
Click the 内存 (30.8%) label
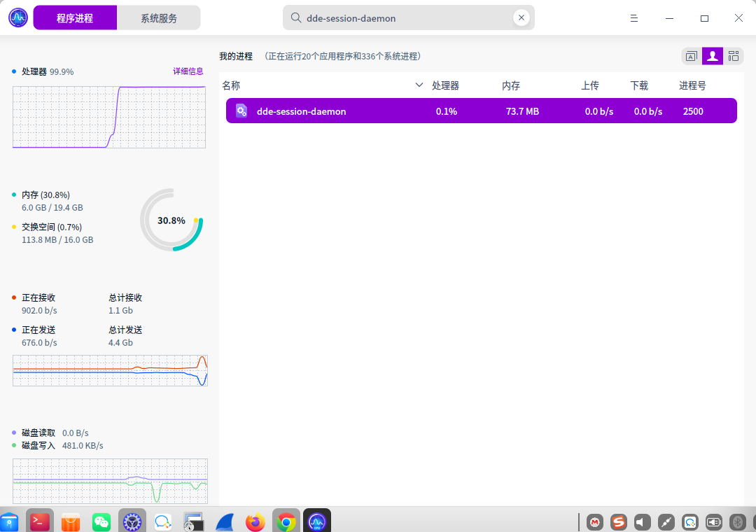pyautogui.click(x=45, y=195)
